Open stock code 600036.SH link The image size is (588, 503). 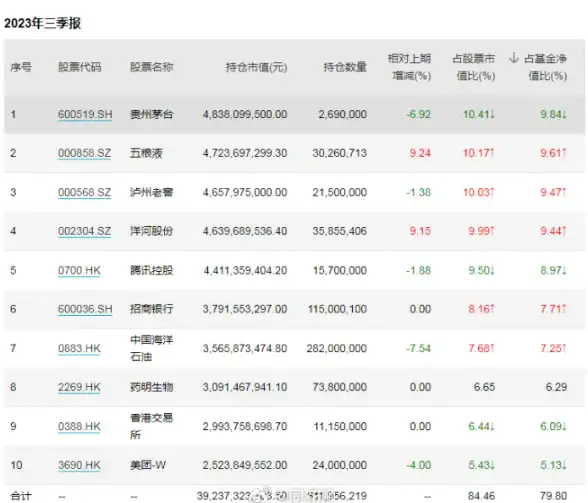pyautogui.click(x=85, y=309)
